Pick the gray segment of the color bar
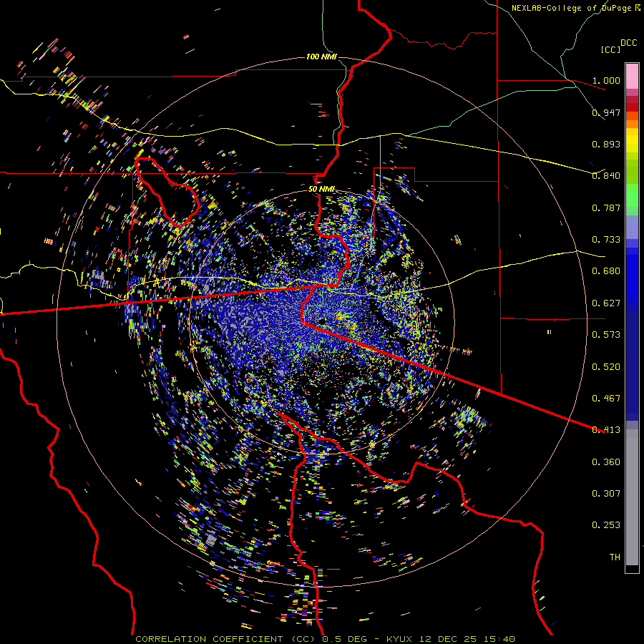644x644 pixels. [x=632, y=497]
